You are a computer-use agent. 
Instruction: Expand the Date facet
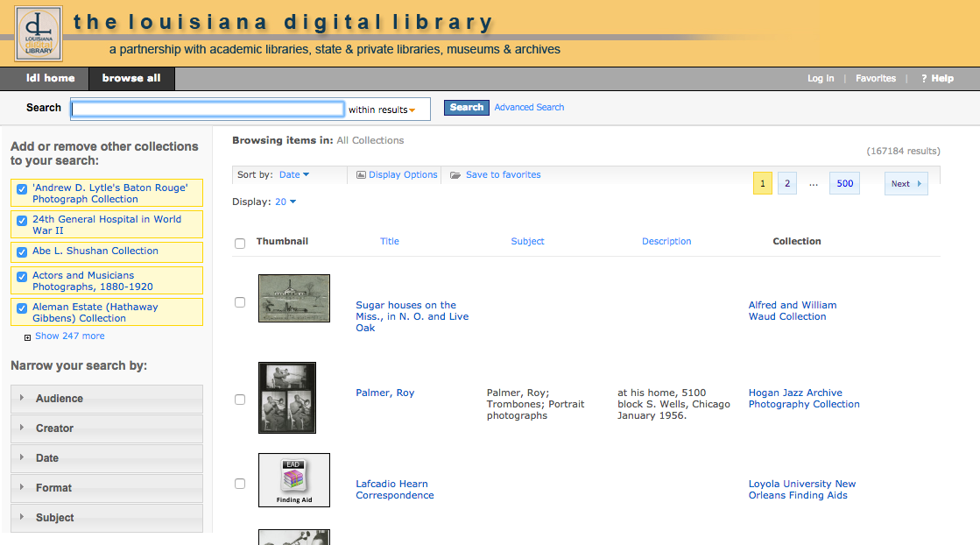tap(107, 458)
